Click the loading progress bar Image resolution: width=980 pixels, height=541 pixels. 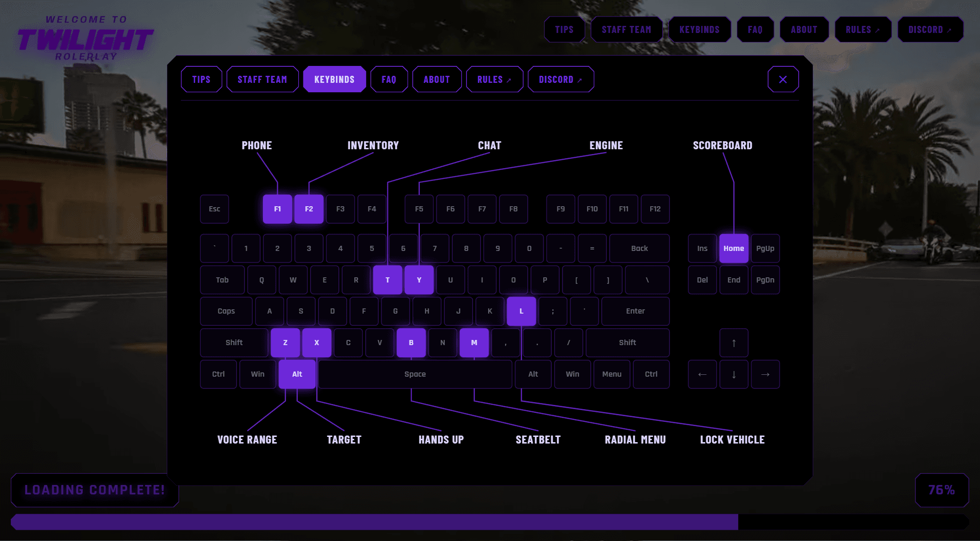click(490, 522)
